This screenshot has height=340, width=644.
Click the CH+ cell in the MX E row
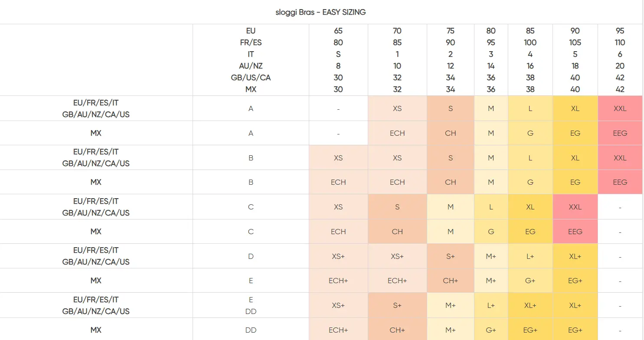450,281
